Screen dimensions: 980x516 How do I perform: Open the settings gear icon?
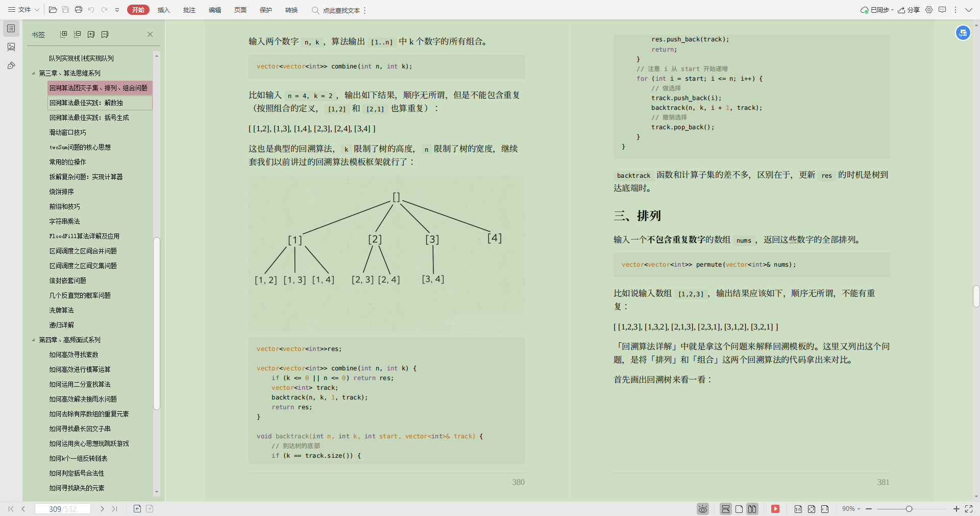click(929, 10)
